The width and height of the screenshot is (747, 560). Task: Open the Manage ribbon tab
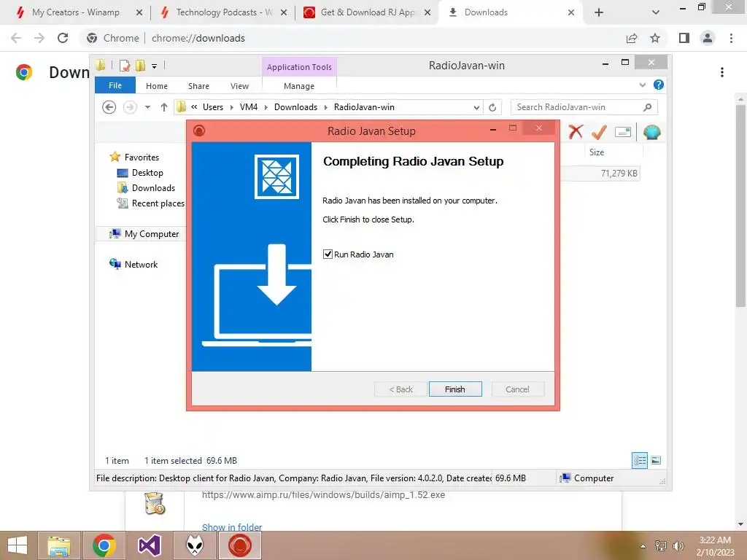coord(299,86)
